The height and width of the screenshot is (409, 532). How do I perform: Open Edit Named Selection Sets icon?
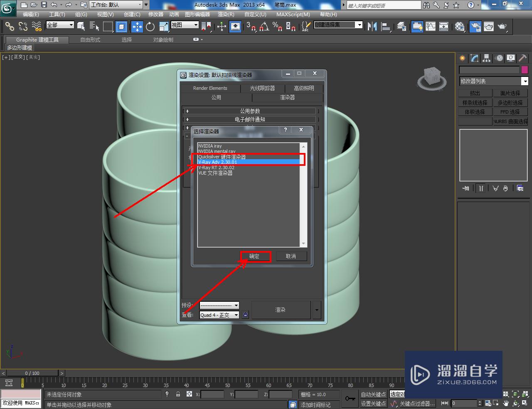coord(305,27)
